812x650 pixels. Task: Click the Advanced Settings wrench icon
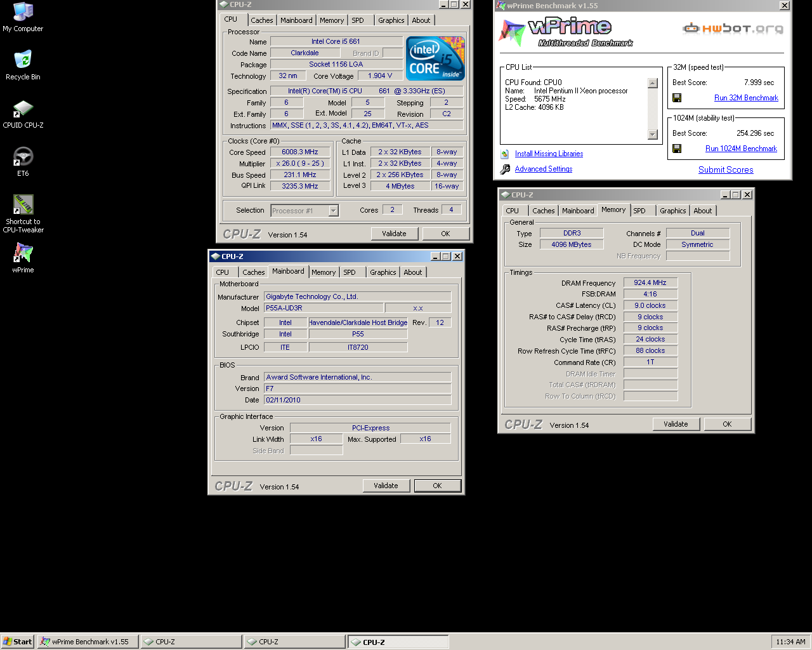[505, 169]
